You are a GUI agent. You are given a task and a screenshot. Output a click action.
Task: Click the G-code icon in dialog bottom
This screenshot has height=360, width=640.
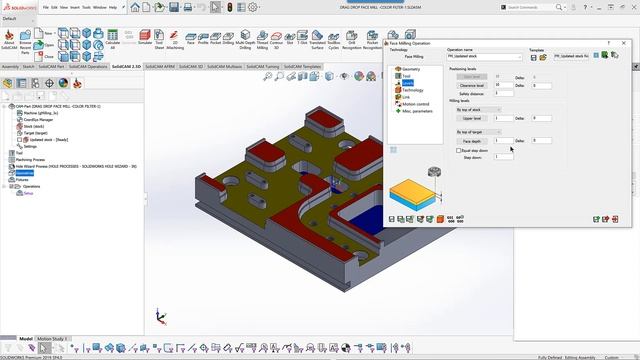click(x=450, y=219)
